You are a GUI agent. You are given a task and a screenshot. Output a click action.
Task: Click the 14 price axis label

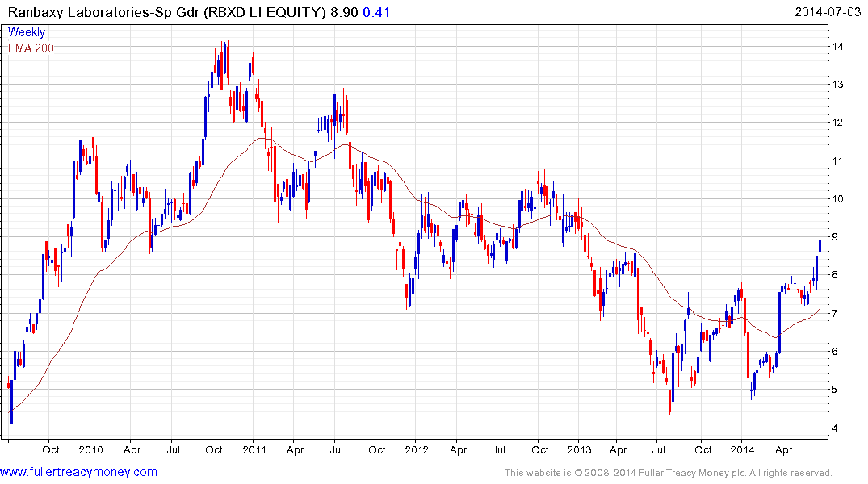pyautogui.click(x=837, y=47)
